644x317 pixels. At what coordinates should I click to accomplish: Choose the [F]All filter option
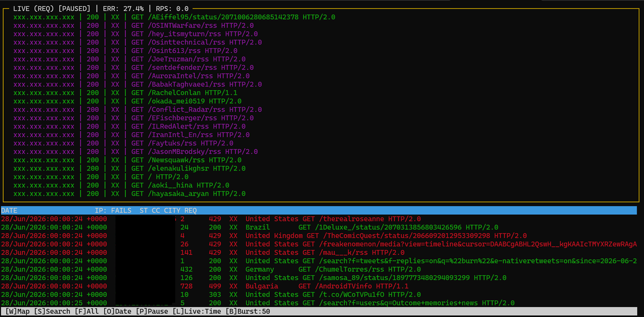pyautogui.click(x=87, y=312)
